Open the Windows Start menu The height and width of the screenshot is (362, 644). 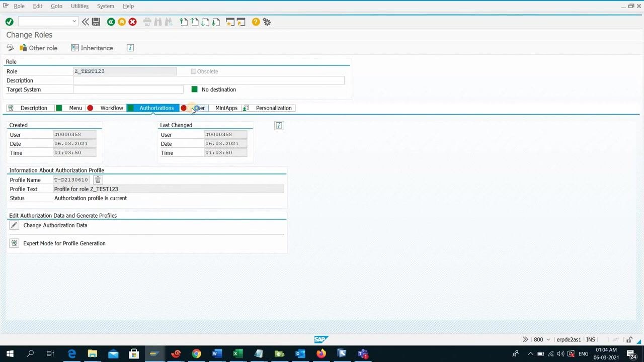pyautogui.click(x=10, y=353)
